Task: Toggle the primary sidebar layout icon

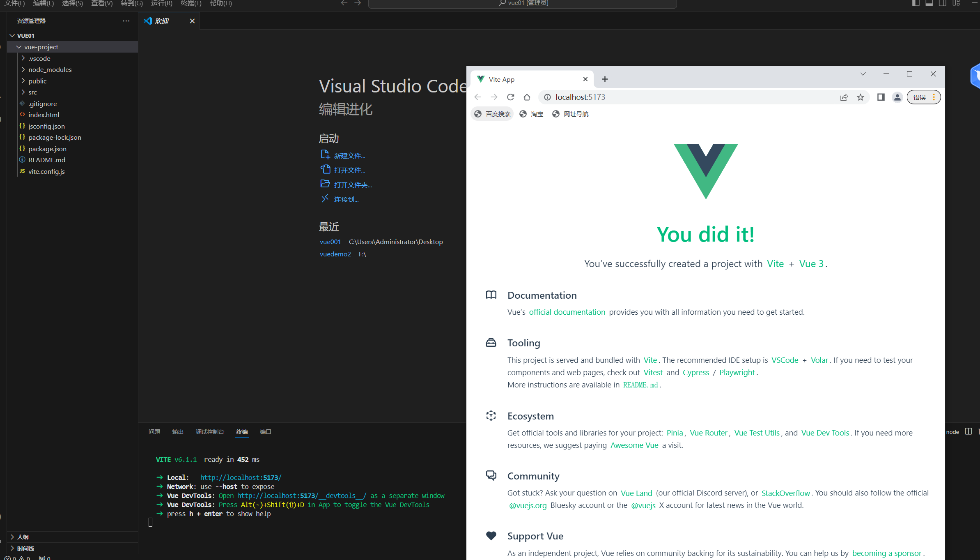Action: click(916, 3)
